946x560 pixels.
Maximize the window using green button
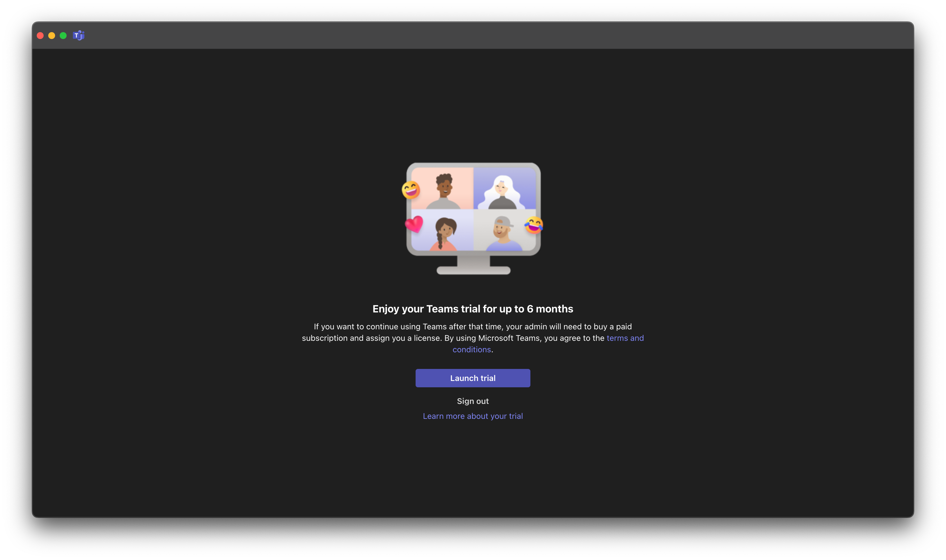[x=63, y=36]
